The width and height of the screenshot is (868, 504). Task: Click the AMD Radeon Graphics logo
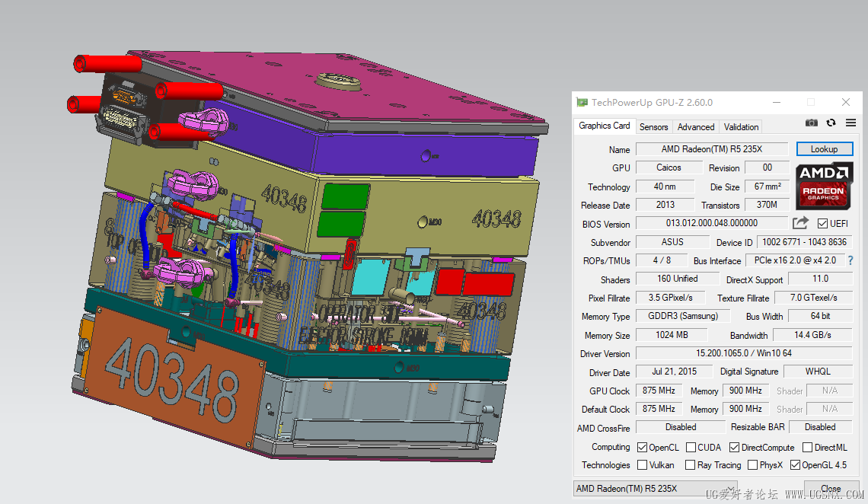click(x=824, y=186)
